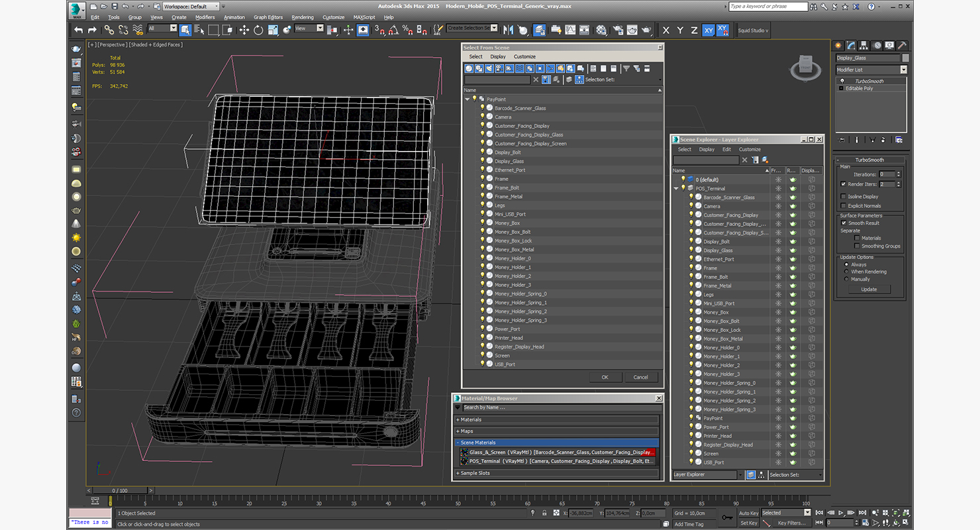Restrict transform to Z axis
980x530 pixels.
694,30
